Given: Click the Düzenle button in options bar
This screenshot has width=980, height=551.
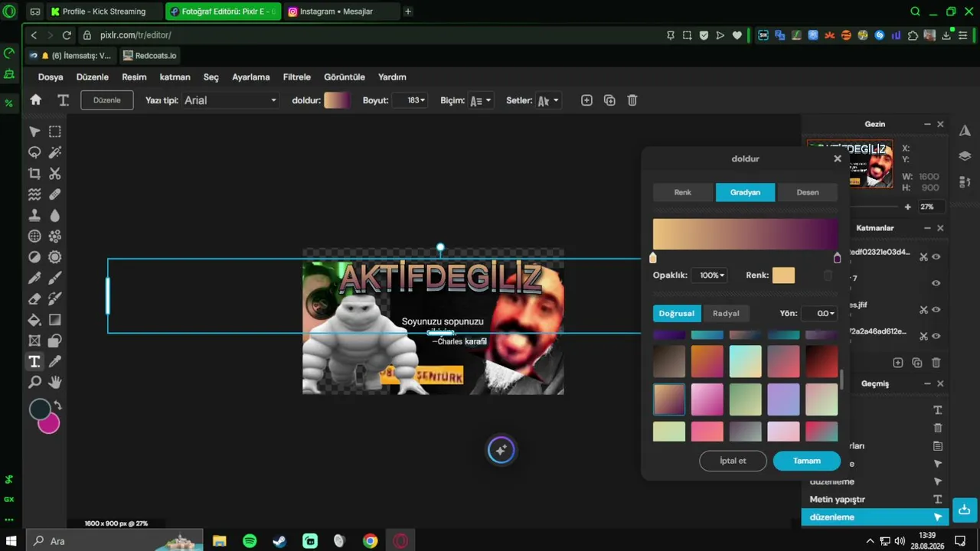Looking at the screenshot, I should click(x=107, y=100).
